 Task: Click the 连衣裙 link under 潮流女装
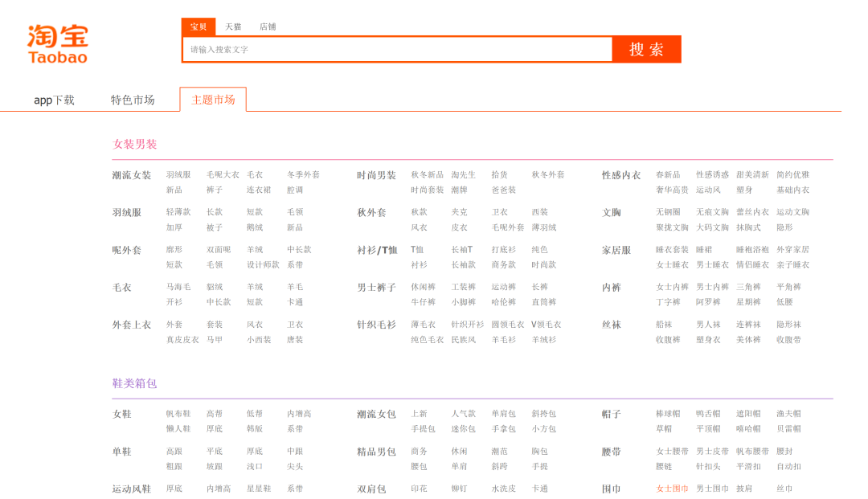click(x=259, y=190)
